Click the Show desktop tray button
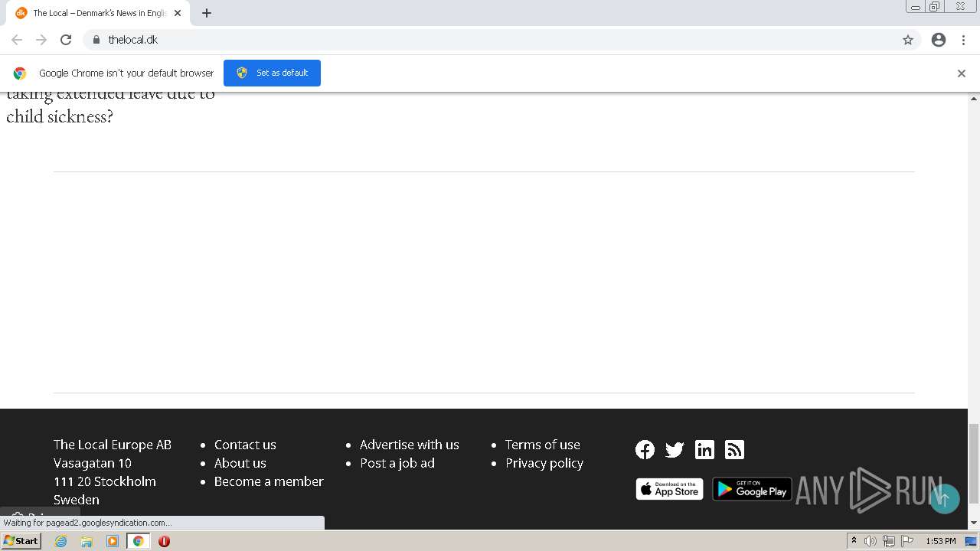Screen dimensions: 980x551 pos(971,541)
